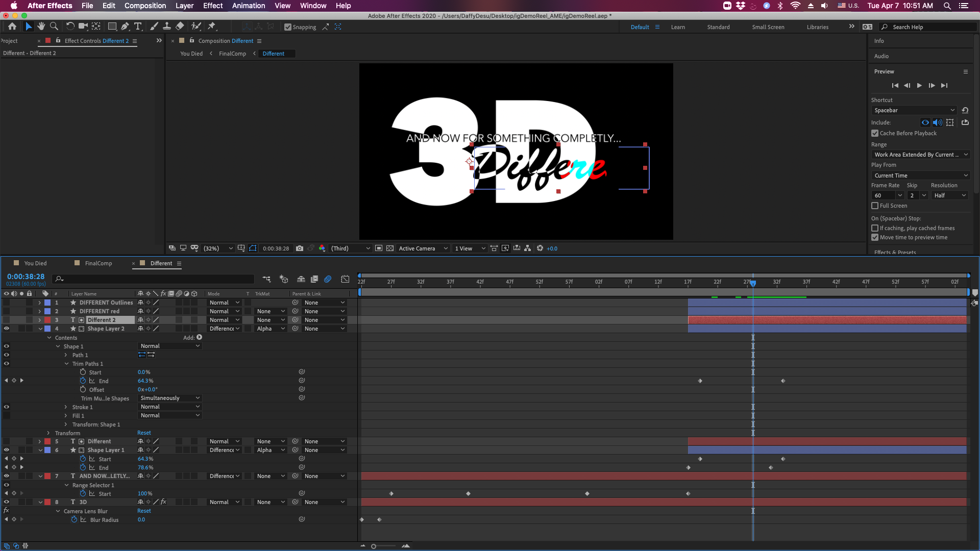This screenshot has width=980, height=551.
Task: Navigate to You Died in comp breadcrumb
Action: coord(191,54)
